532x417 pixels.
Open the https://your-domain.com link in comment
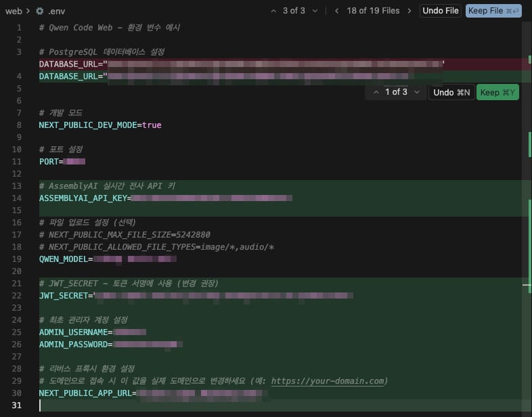pos(328,381)
